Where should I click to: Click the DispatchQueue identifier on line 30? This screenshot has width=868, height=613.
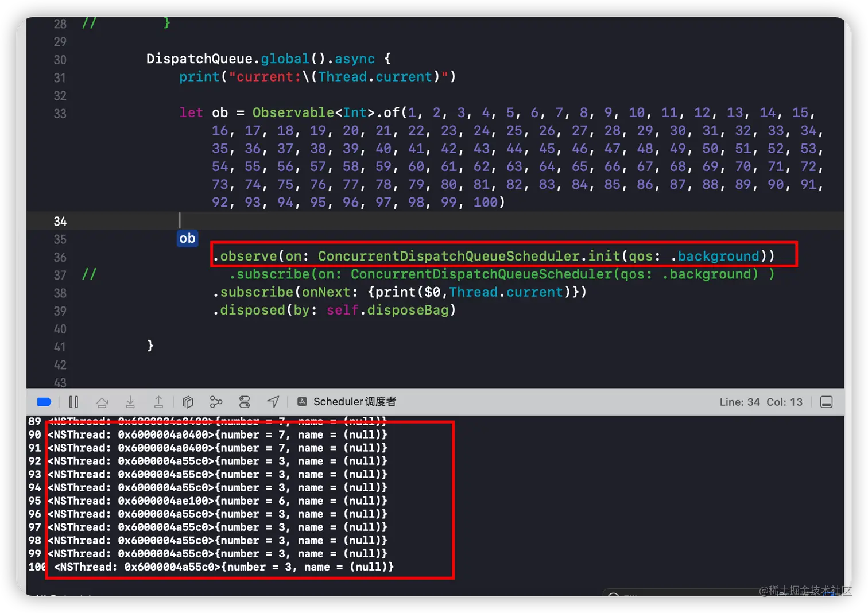199,59
